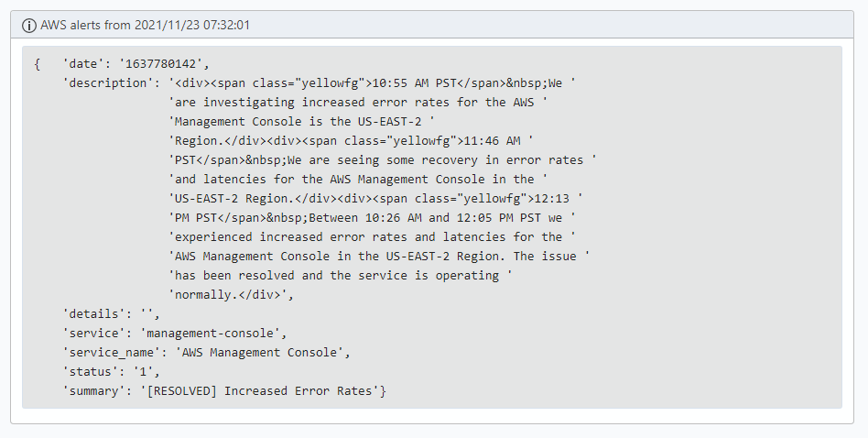Click the 'status' value 1

144,371
